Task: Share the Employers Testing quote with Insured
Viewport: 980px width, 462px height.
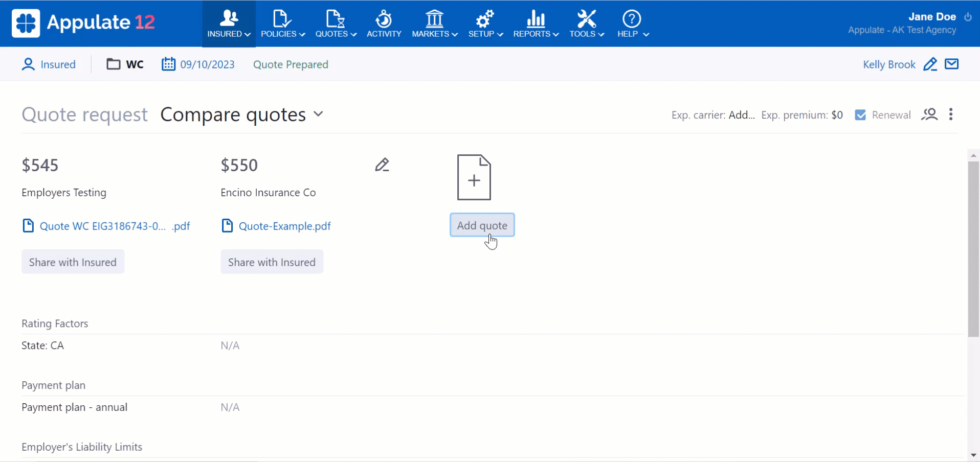Action: point(73,262)
